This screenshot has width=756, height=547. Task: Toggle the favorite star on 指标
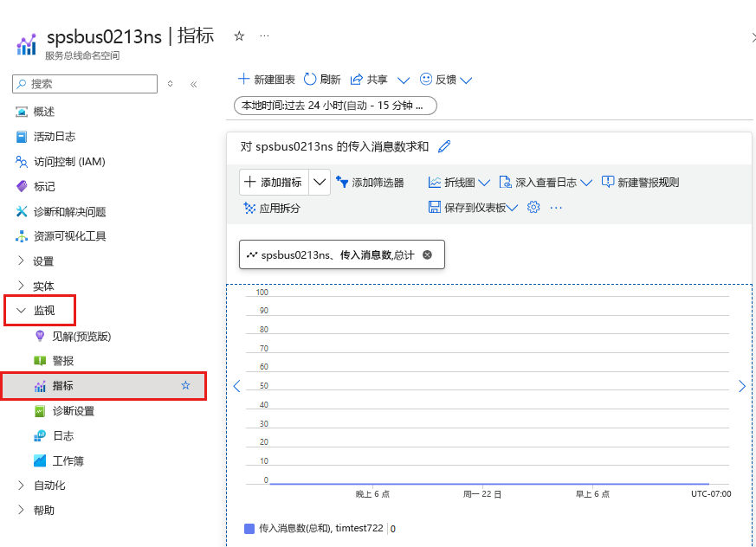click(x=185, y=385)
